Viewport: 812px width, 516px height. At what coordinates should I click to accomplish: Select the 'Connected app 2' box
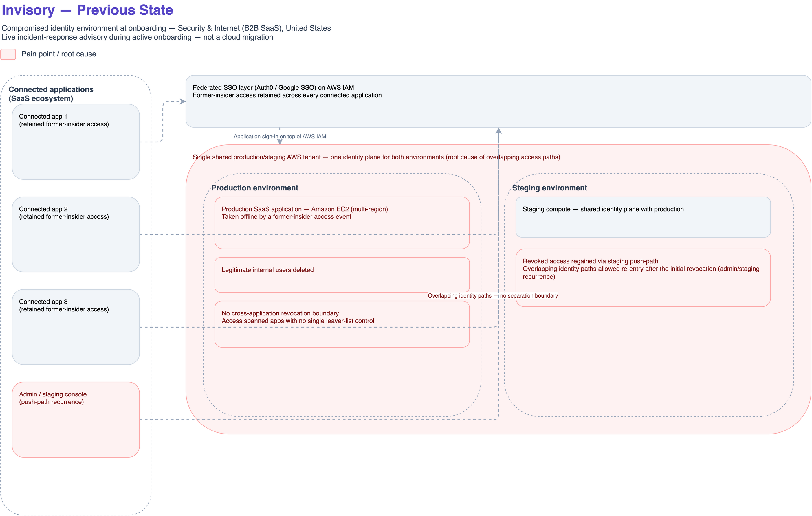(x=76, y=234)
